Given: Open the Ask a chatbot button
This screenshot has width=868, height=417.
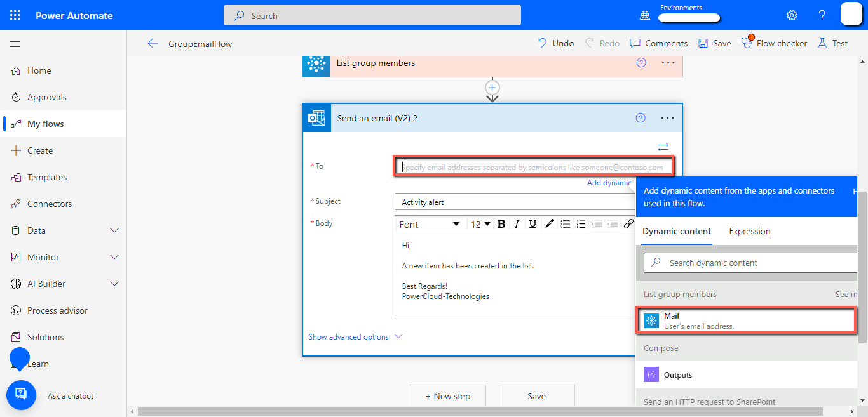Looking at the screenshot, I should click(21, 395).
